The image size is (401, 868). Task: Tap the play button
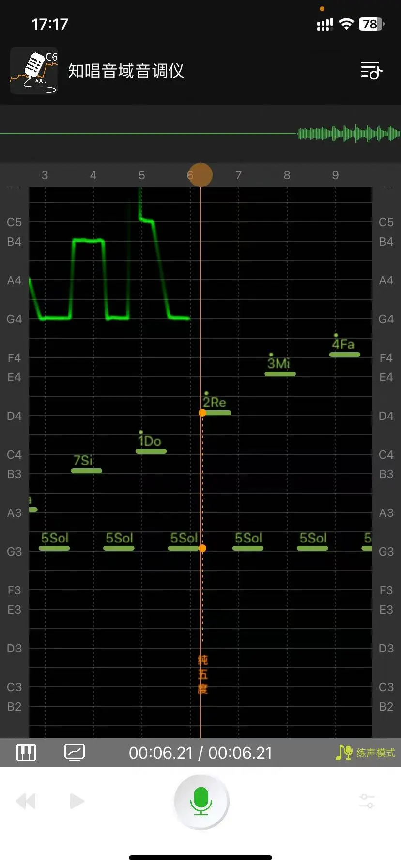[77, 801]
